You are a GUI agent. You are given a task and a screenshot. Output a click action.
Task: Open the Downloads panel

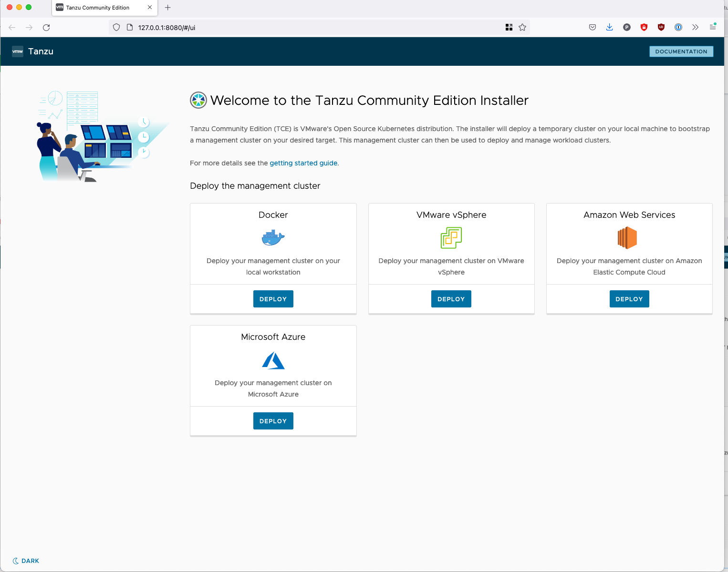tap(609, 27)
